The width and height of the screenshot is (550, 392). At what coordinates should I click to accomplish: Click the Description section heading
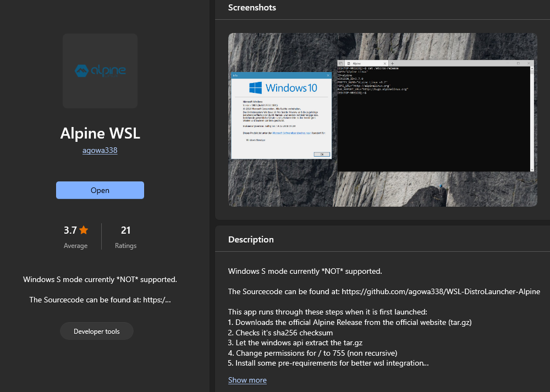[x=251, y=239]
